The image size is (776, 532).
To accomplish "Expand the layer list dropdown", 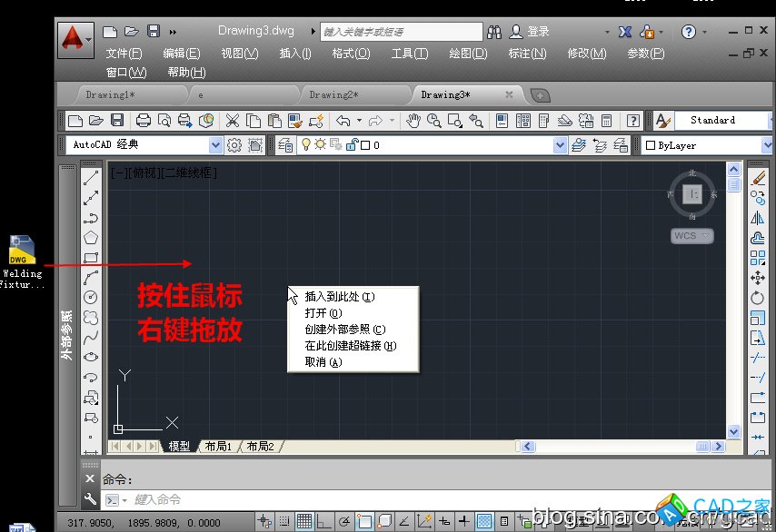I will (560, 145).
